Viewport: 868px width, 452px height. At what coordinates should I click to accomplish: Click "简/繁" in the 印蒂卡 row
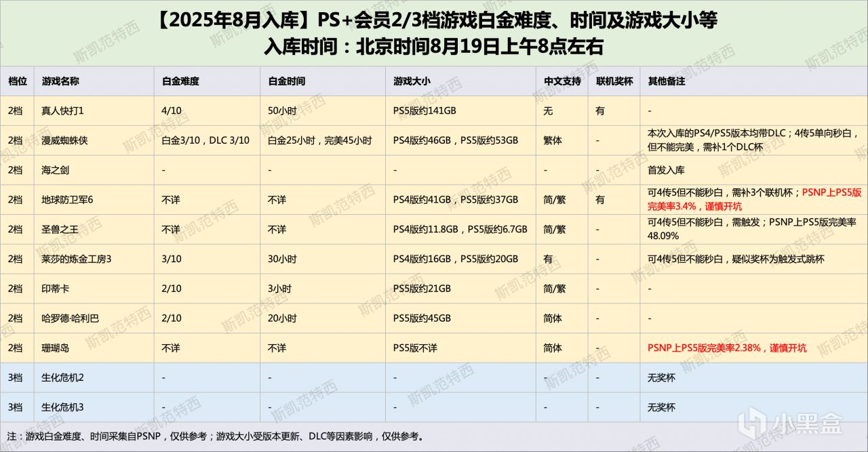pyautogui.click(x=554, y=289)
